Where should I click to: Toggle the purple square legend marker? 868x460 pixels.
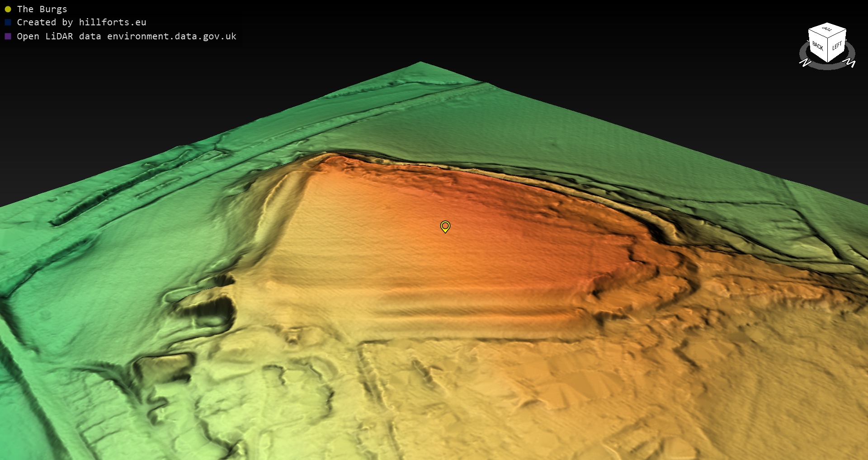click(8, 36)
